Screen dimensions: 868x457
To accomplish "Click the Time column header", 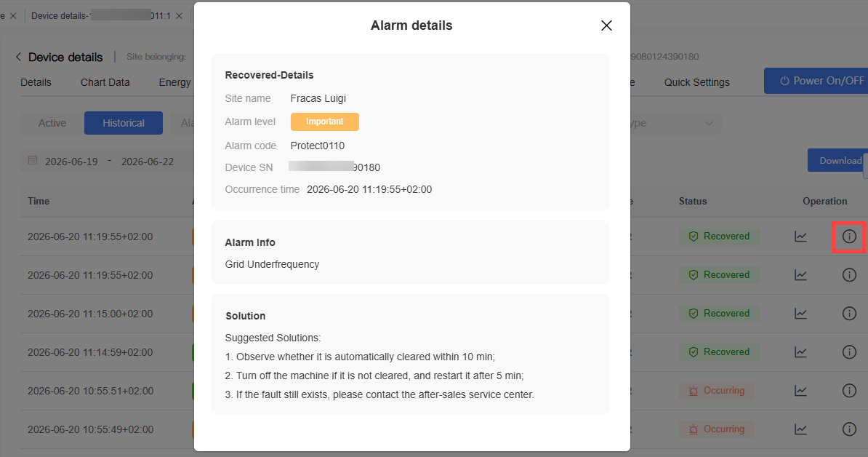I will (x=39, y=201).
